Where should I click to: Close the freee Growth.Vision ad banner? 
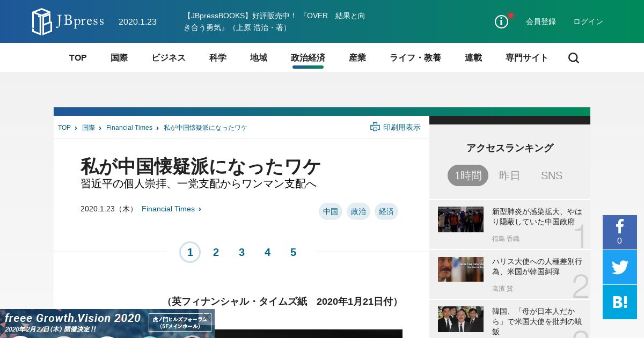tap(207, 316)
